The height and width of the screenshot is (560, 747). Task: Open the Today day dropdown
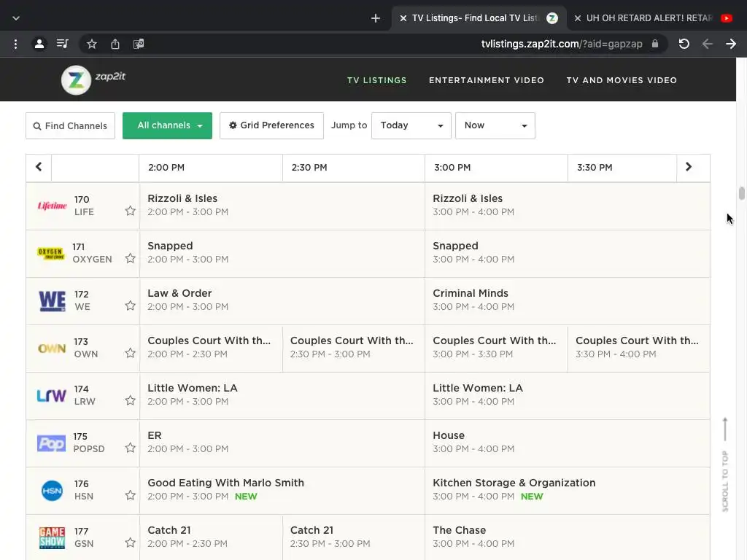[411, 125]
